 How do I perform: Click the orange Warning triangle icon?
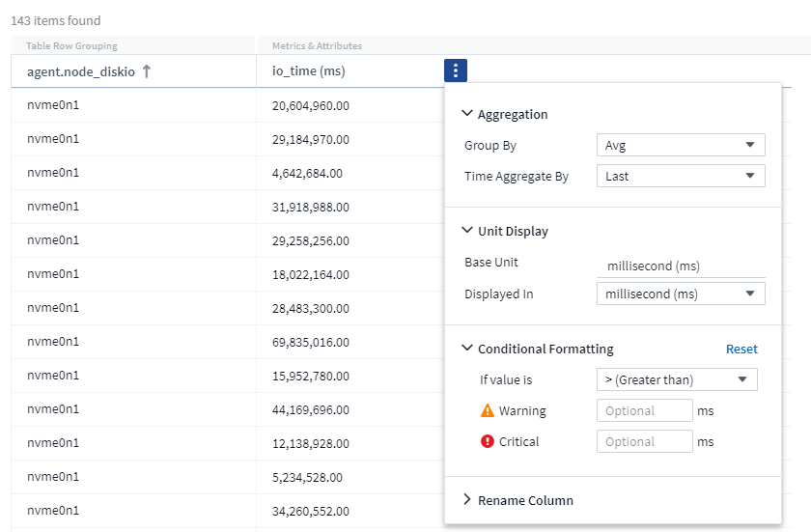pyautogui.click(x=488, y=410)
